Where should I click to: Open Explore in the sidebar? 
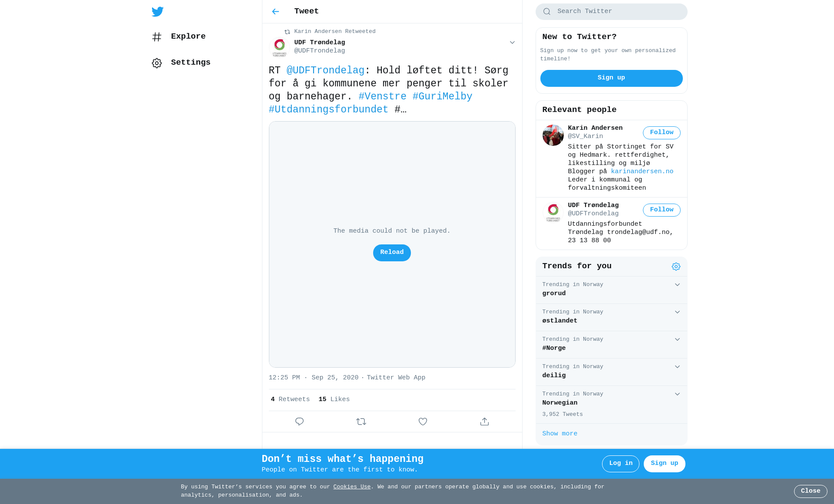tap(179, 37)
